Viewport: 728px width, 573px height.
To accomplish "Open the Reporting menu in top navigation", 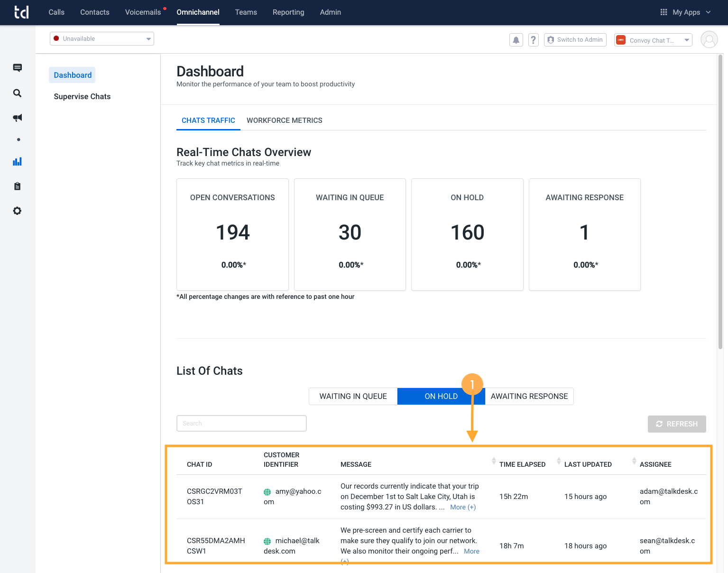I will point(288,12).
